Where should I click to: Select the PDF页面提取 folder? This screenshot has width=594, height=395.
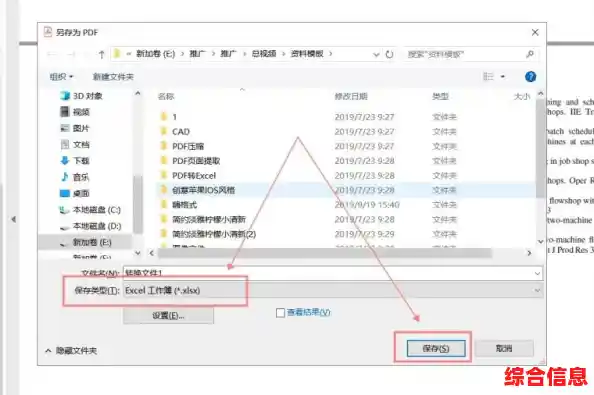pos(196,161)
